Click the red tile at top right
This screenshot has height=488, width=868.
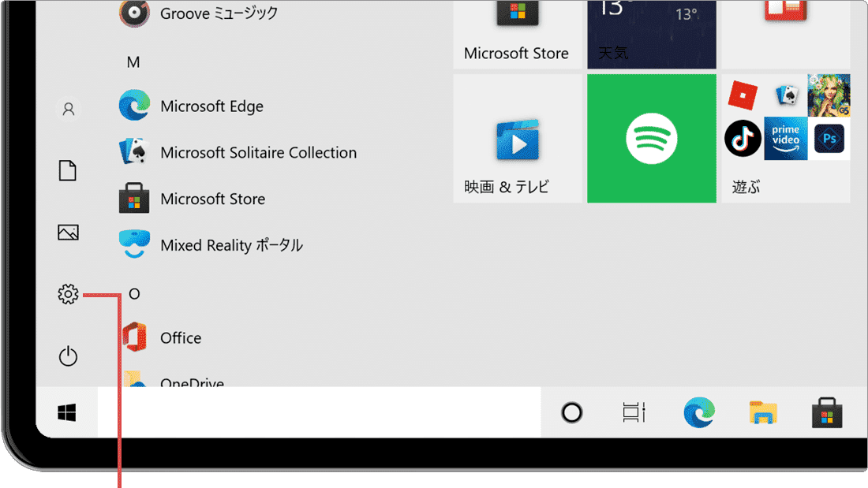coord(785,35)
